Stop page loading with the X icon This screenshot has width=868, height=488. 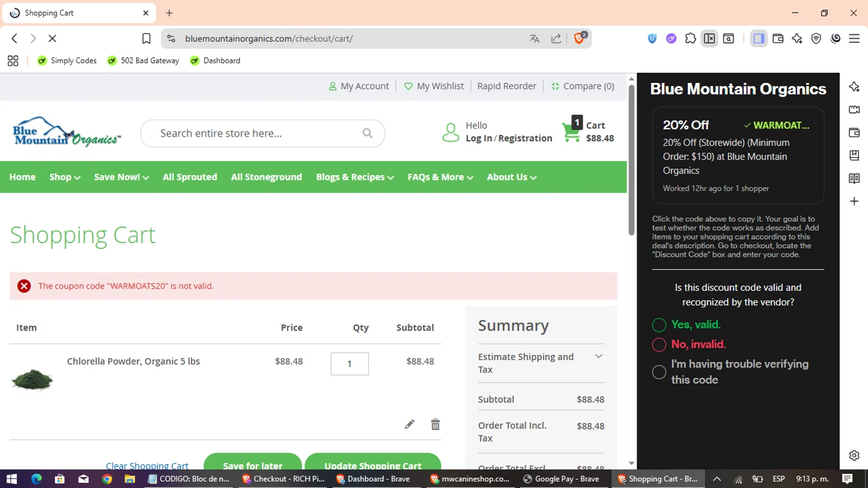tap(52, 39)
